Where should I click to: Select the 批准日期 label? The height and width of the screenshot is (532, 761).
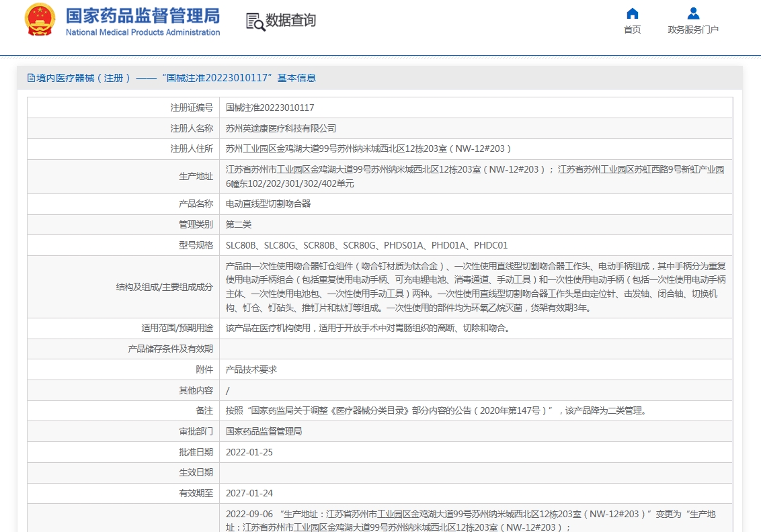coord(196,453)
